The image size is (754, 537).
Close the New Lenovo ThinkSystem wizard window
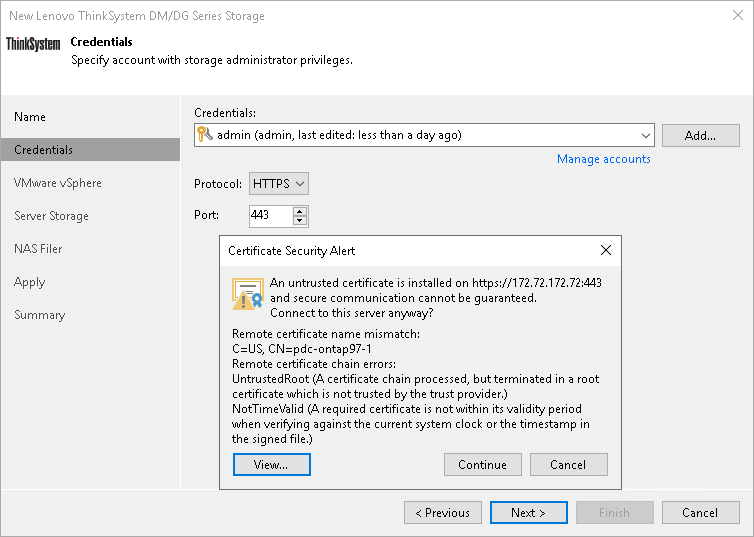click(x=738, y=15)
